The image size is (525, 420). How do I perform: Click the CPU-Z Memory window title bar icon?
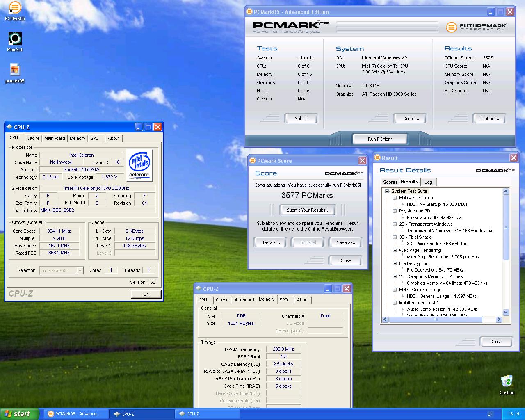point(198,289)
